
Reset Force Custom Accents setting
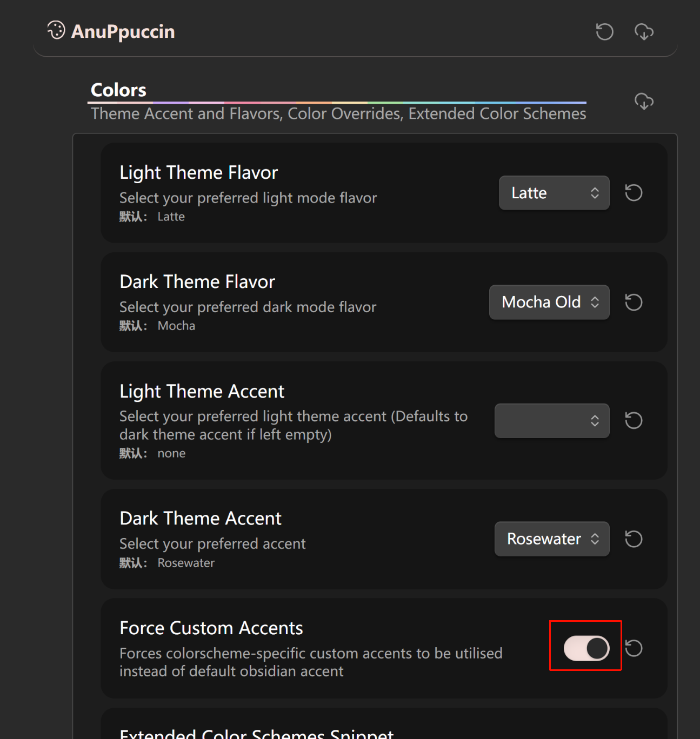[634, 648]
